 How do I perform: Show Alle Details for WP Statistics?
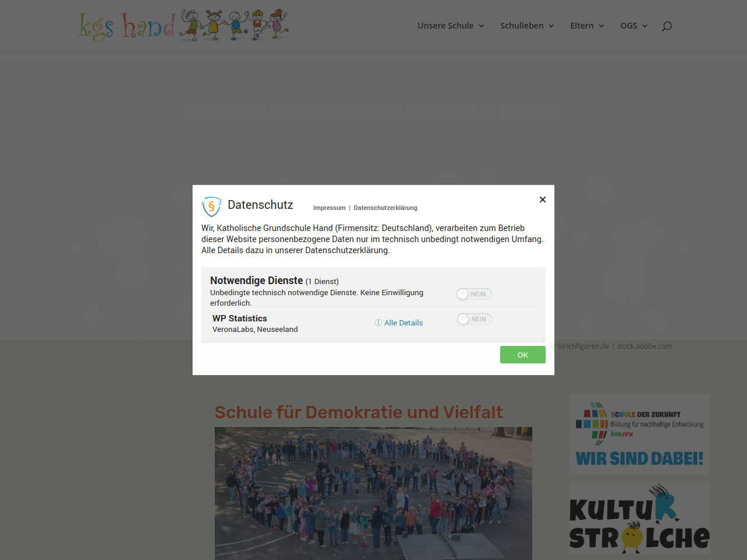403,323
